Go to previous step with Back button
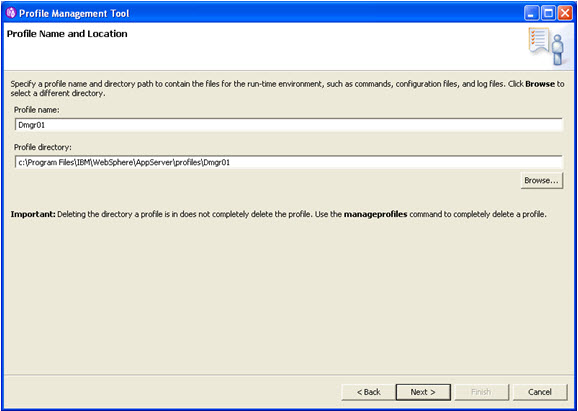578x411 pixels. tap(369, 392)
